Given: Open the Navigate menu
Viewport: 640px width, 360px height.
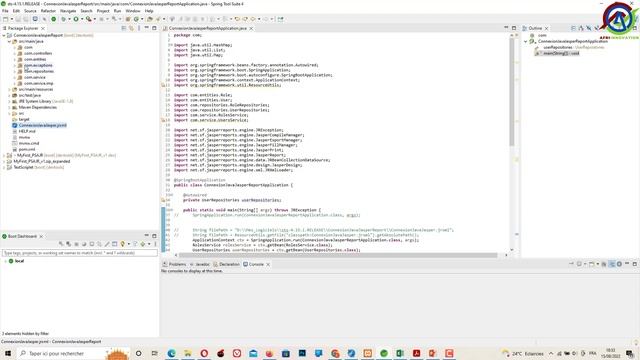Looking at the screenshot, I should tap(68, 11).
